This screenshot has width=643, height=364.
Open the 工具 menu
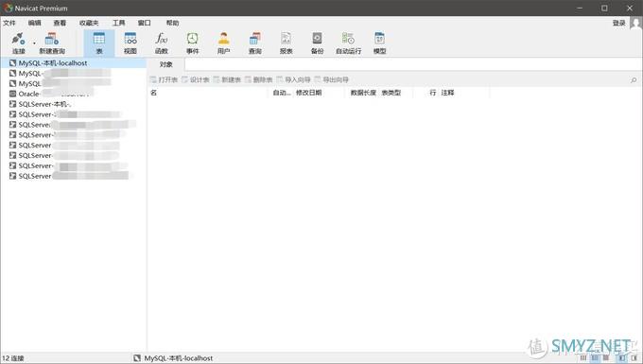click(119, 23)
